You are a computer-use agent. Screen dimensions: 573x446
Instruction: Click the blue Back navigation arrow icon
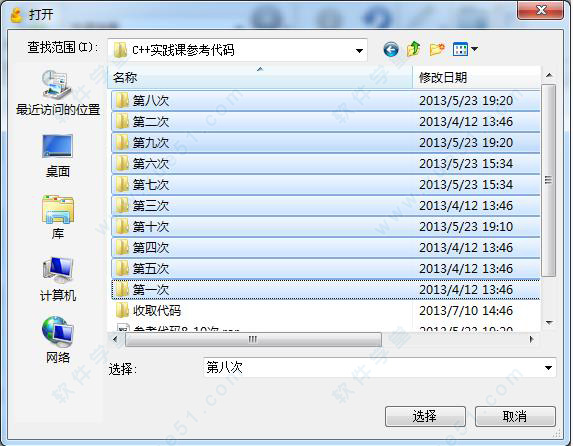(391, 49)
